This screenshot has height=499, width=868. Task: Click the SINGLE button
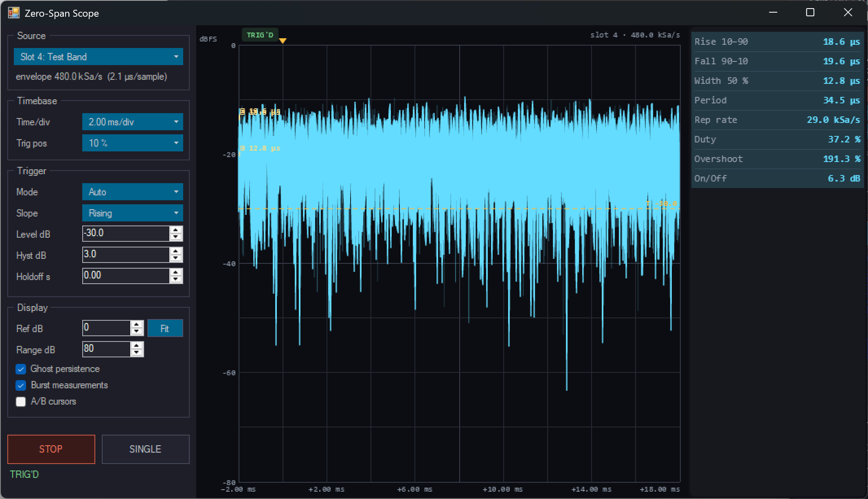pyautogui.click(x=145, y=449)
